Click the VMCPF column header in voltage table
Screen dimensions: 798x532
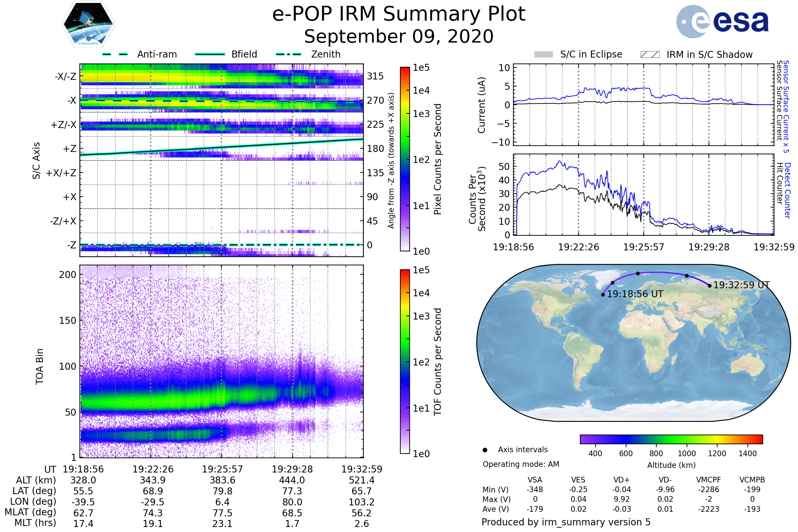tap(709, 480)
